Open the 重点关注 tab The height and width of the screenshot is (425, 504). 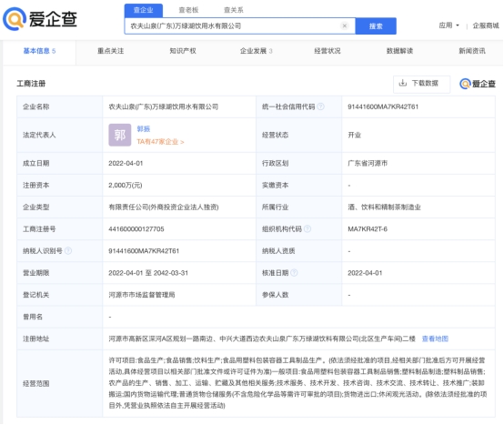[x=111, y=51]
